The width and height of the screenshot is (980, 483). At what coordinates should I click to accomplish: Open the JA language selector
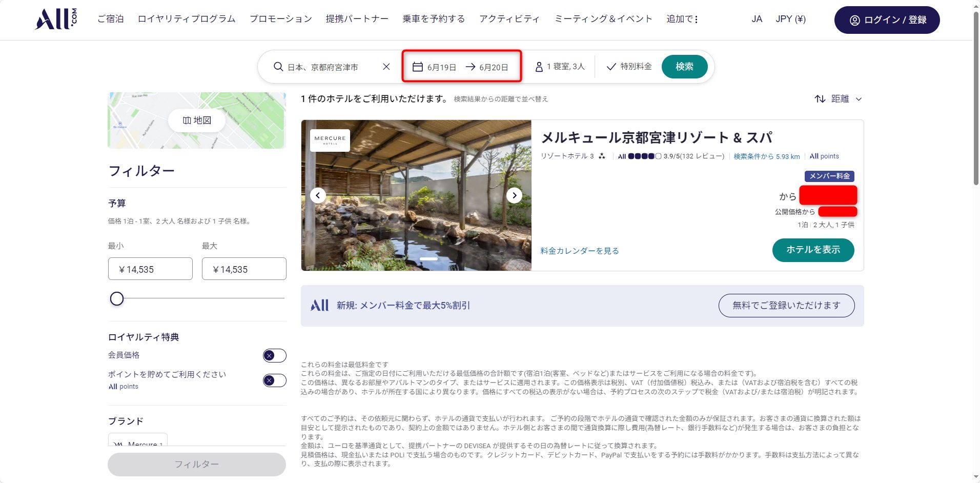point(757,19)
